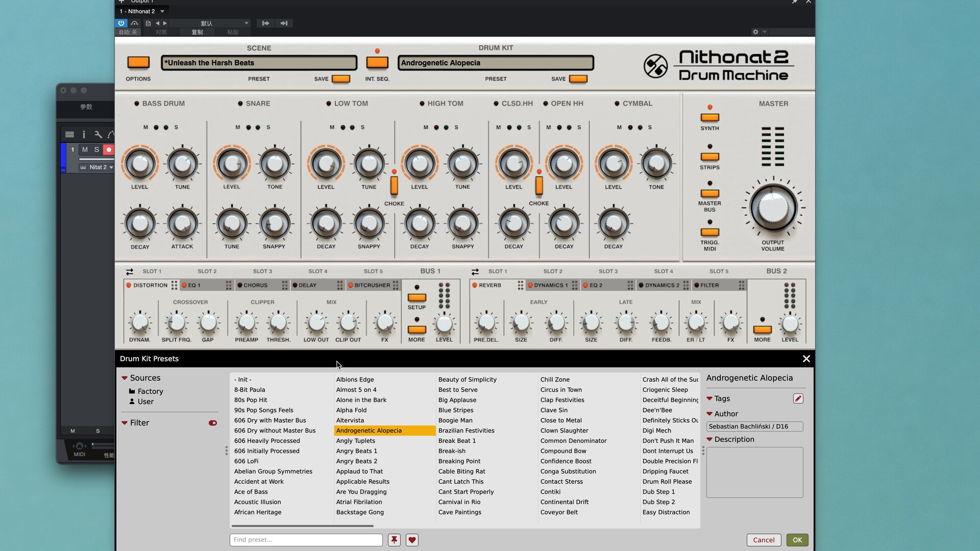This screenshot has height=551, width=980.
Task: Toggle the STRIPS master button
Action: point(709,157)
